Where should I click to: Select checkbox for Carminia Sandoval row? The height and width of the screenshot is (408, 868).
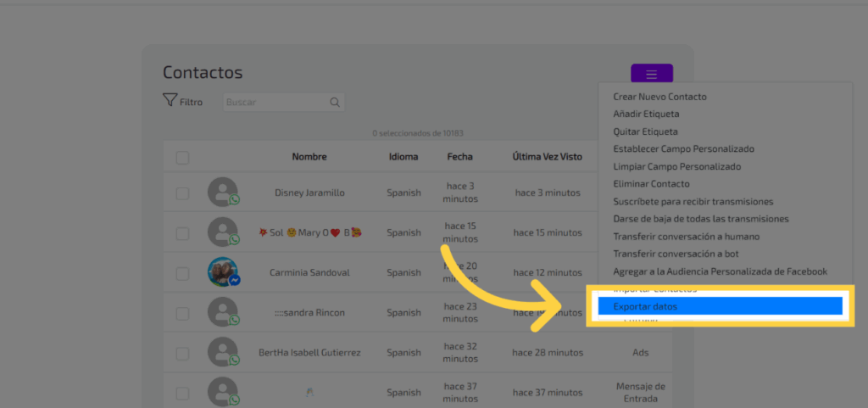(x=182, y=273)
